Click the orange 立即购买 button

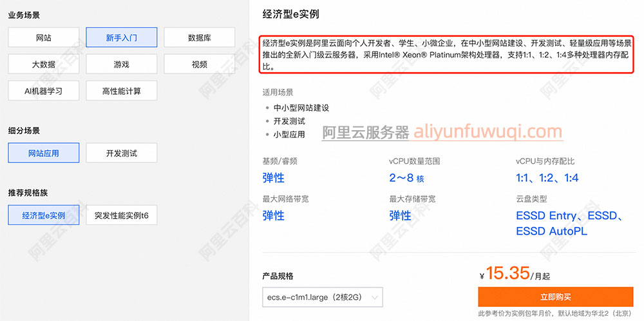click(556, 297)
